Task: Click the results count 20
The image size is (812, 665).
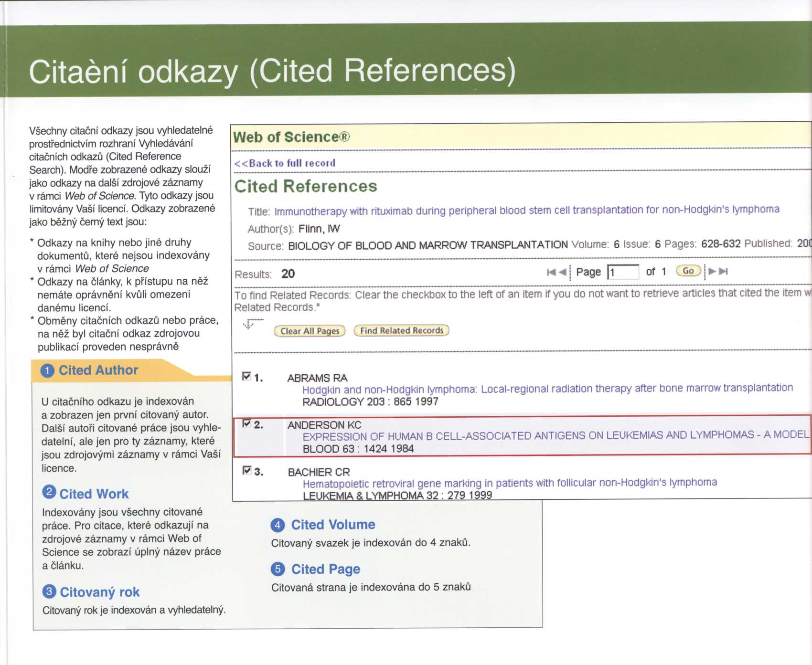Action: [x=288, y=274]
